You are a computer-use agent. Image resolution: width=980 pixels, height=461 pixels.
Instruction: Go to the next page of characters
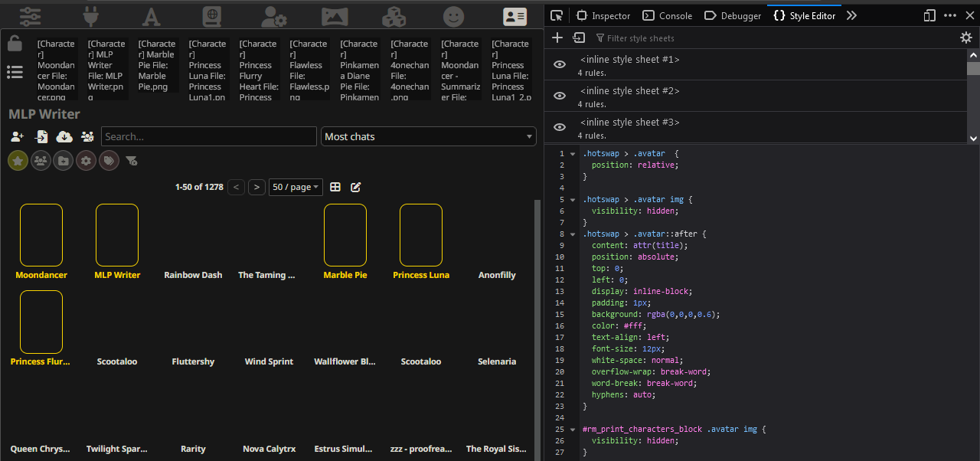(x=257, y=187)
